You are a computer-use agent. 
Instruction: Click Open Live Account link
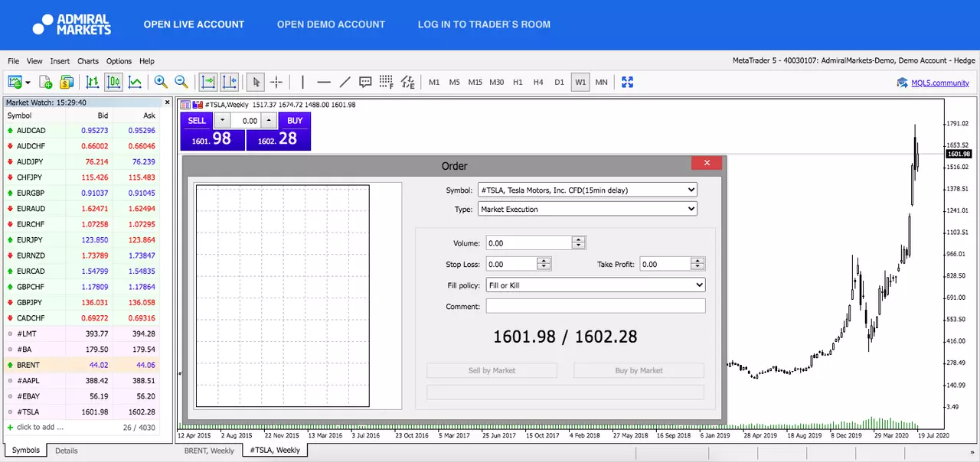click(194, 24)
